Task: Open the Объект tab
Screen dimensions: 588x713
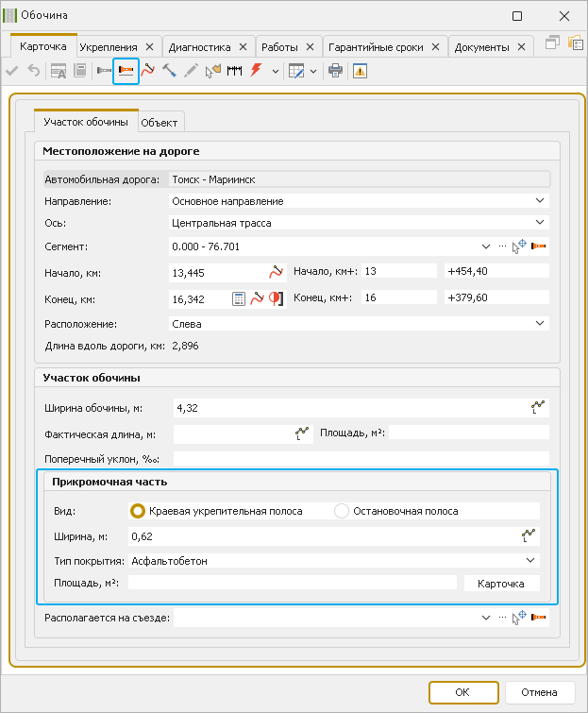Action: (160, 123)
